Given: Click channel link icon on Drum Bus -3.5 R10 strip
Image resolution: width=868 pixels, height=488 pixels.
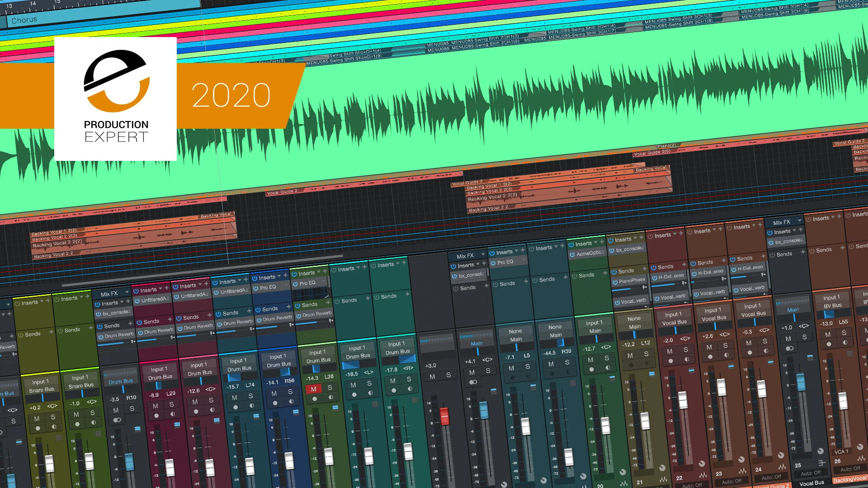Looking at the screenshot, I should 117,420.
